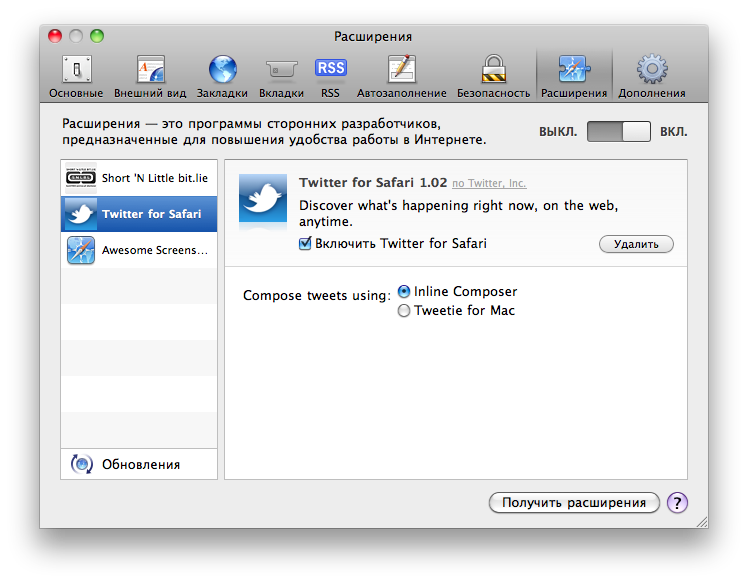The height and width of the screenshot is (583, 748).
Task: Select the Расширения toolbar tab
Action: 574,76
